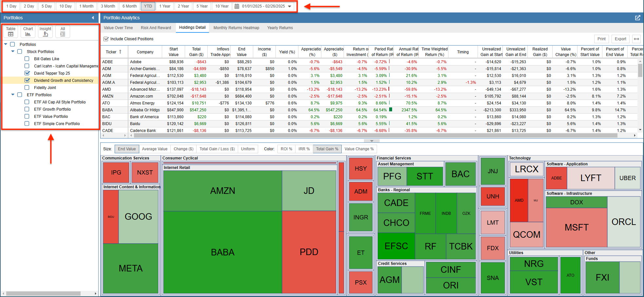Screen dimensions: 644x297
Task: Click the Print button
Action: pyautogui.click(x=601, y=39)
